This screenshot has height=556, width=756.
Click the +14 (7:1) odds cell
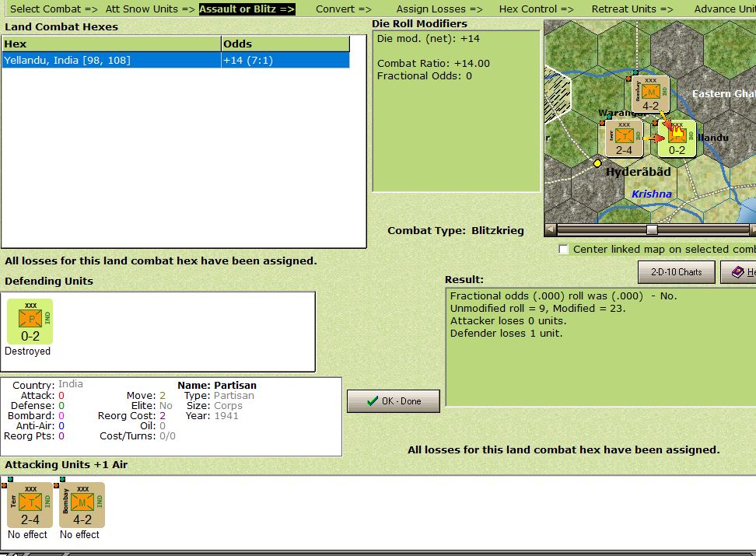click(285, 61)
